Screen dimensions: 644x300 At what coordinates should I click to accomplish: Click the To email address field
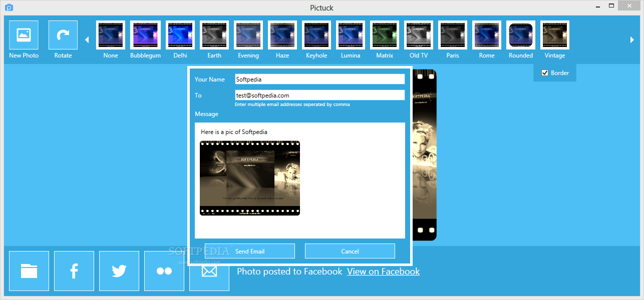click(x=319, y=95)
